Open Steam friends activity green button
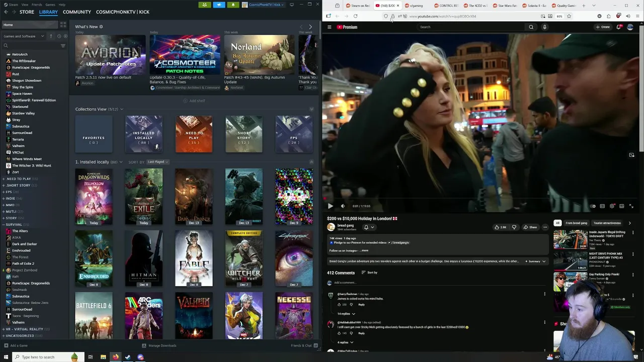Viewport: 644px width, 362px height. 204,5
